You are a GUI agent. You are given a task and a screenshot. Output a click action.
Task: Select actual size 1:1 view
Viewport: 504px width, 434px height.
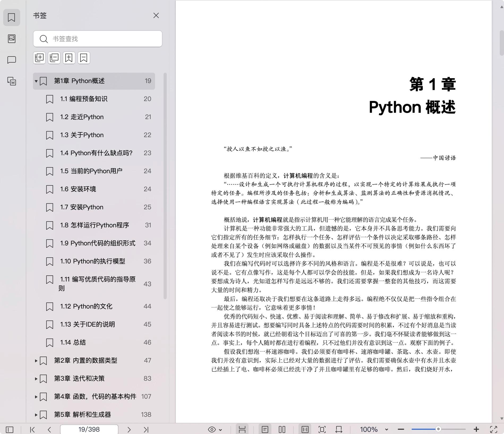click(x=305, y=429)
